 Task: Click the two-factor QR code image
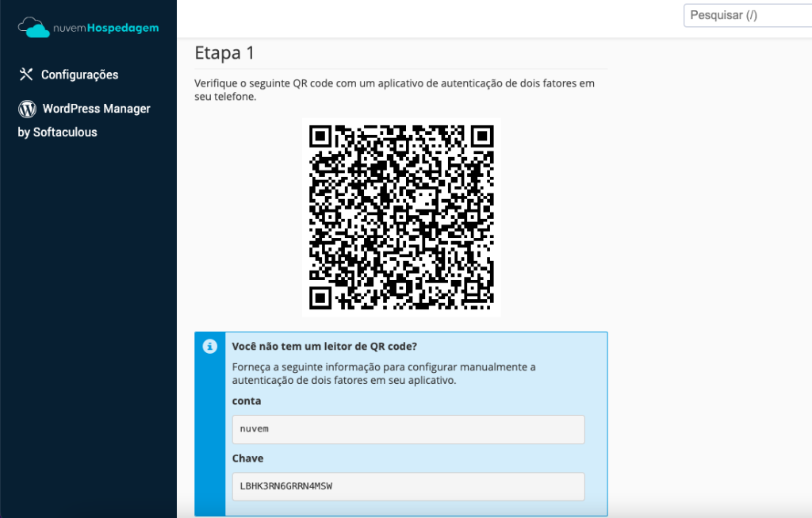(x=401, y=217)
